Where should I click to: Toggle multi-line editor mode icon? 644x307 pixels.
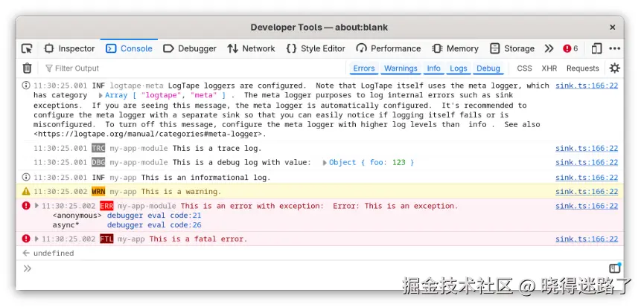coord(615,268)
